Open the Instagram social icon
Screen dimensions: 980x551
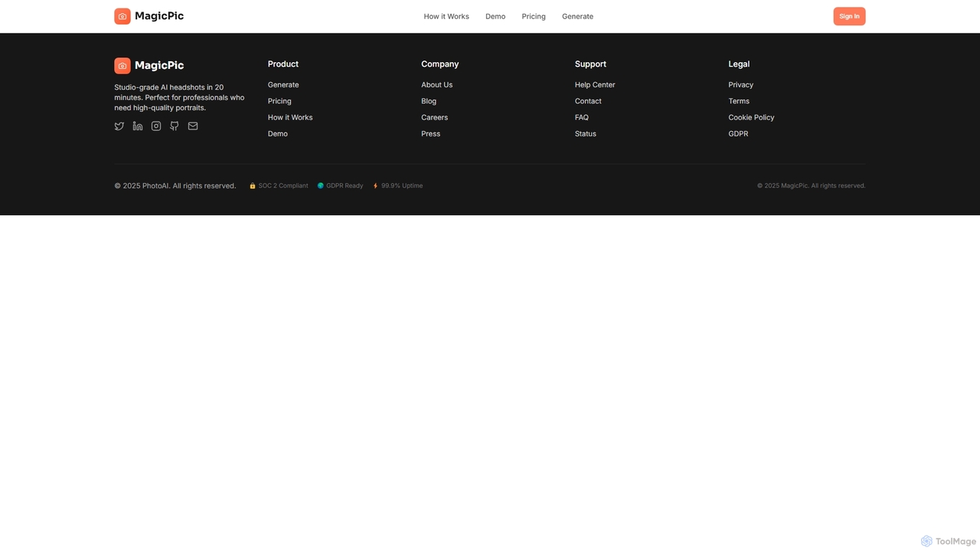coord(156,126)
